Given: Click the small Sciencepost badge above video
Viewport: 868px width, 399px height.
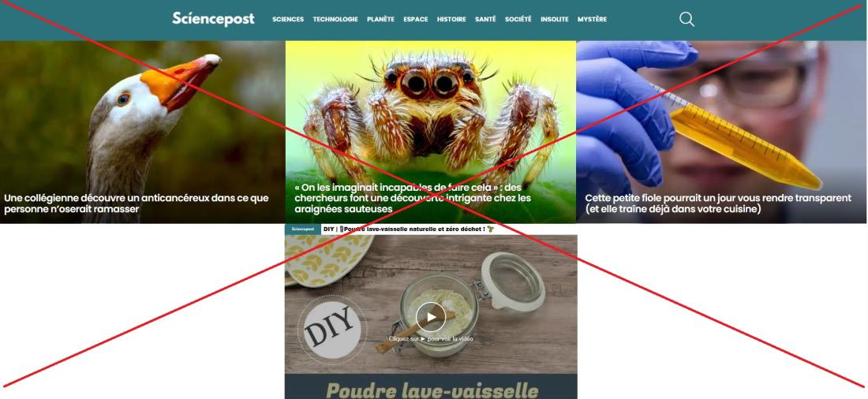Looking at the screenshot, I should (303, 229).
